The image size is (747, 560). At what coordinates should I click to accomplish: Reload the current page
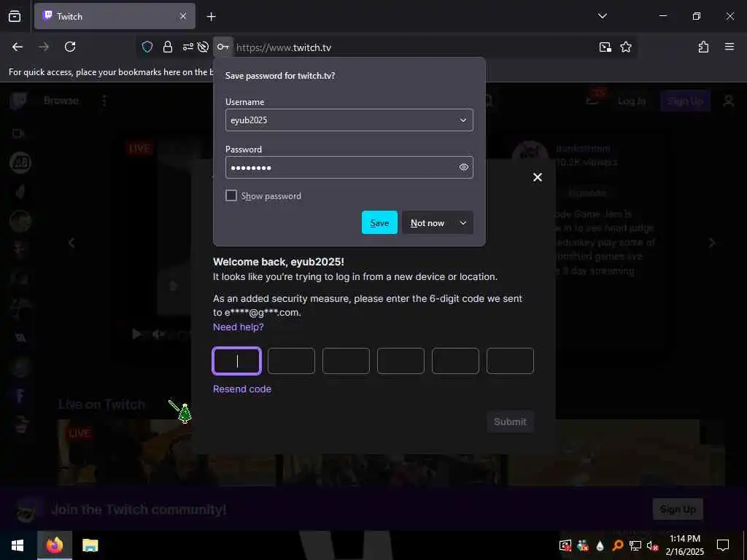[70, 47]
